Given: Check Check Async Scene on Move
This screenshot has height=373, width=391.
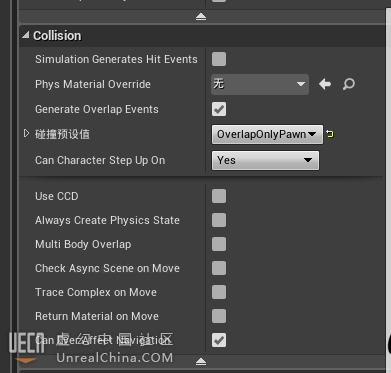Looking at the screenshot, I should pos(219,268).
